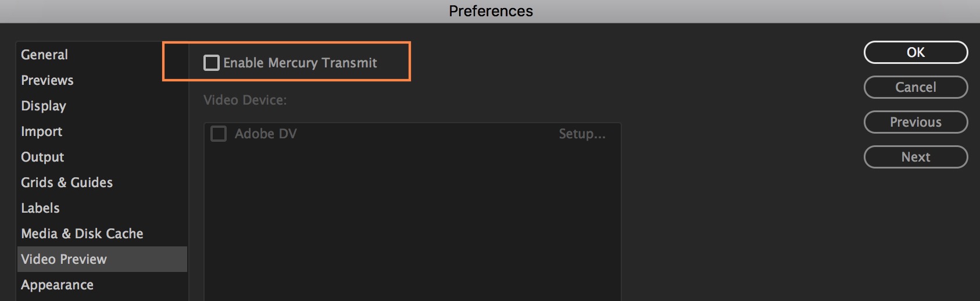The width and height of the screenshot is (980, 301).
Task: Show the Labels preferences
Action: [40, 208]
